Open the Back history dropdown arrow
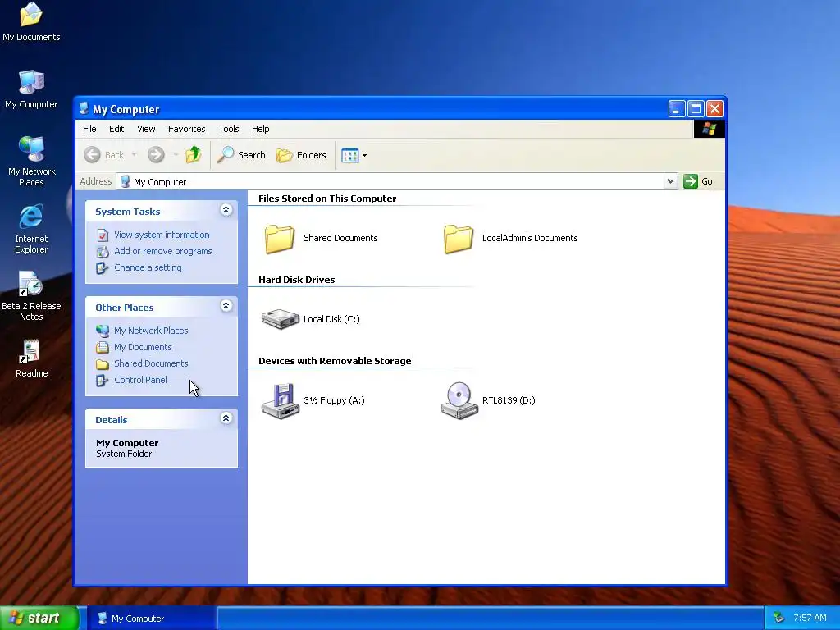Screen dimensions: 840x630 pyautogui.click(x=134, y=155)
